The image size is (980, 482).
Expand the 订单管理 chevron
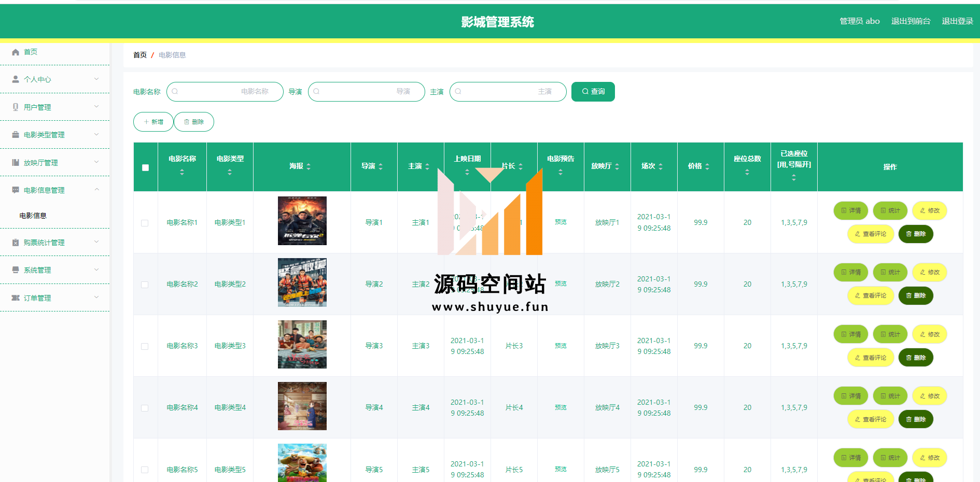(96, 297)
